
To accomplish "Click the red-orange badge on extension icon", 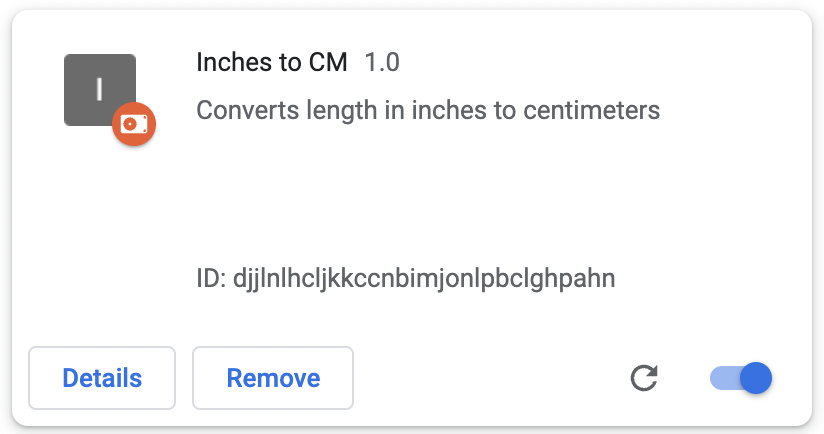I will point(134,124).
